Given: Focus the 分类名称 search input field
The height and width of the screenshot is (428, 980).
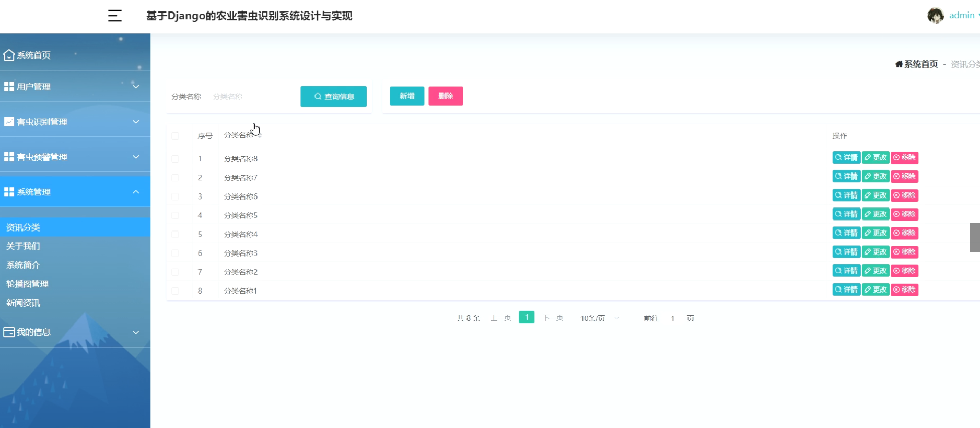Looking at the screenshot, I should tap(252, 97).
